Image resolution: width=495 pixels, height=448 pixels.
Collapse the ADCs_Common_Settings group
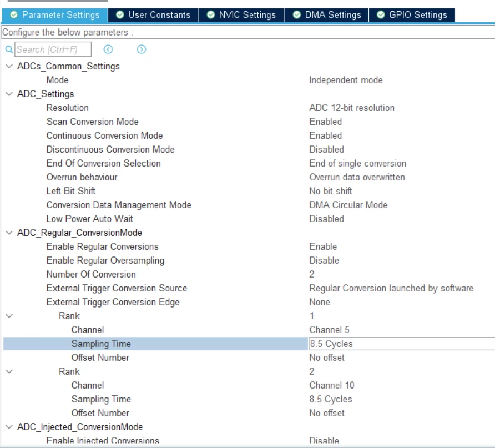[x=9, y=66]
